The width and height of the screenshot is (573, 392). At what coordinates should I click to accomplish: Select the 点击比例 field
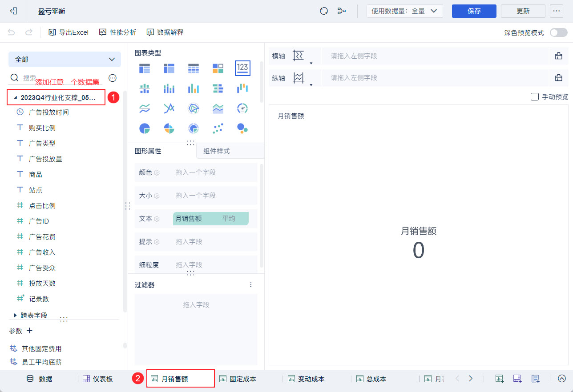pyautogui.click(x=42, y=206)
